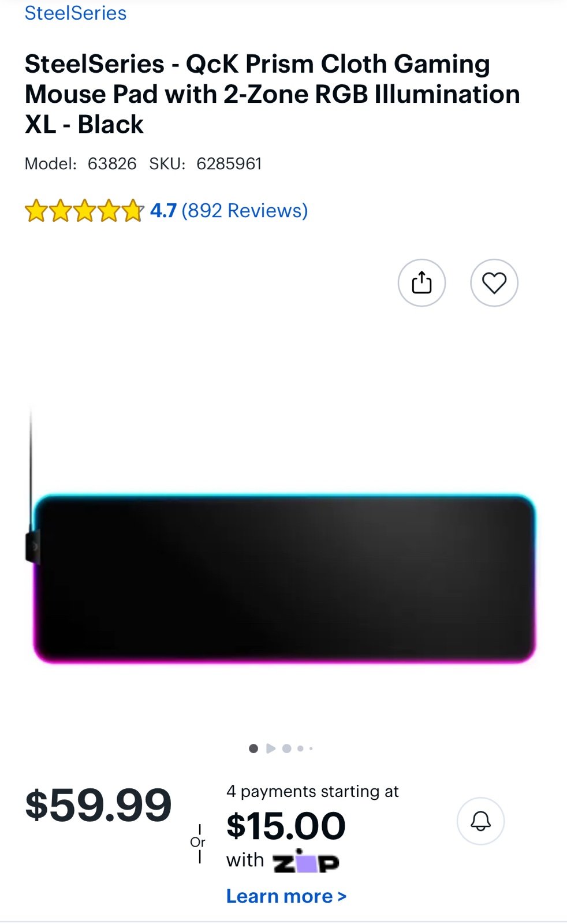Select the video play indicator in carousel

point(271,748)
